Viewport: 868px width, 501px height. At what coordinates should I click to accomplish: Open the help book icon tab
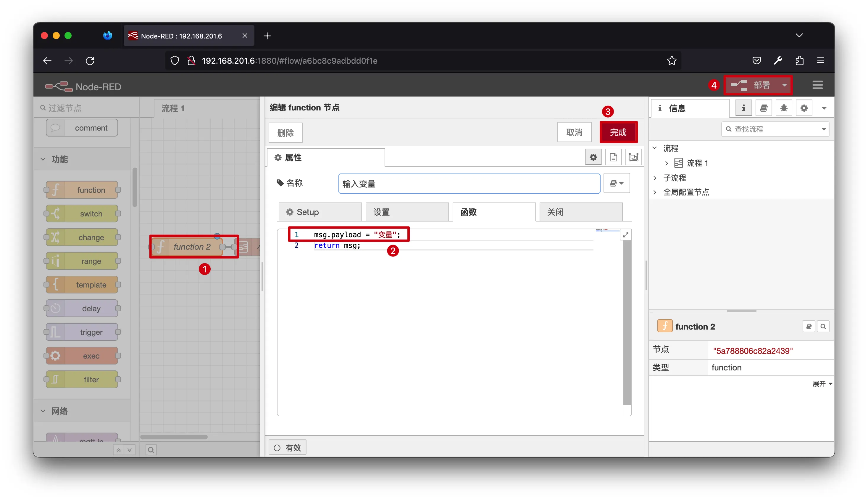pos(763,108)
